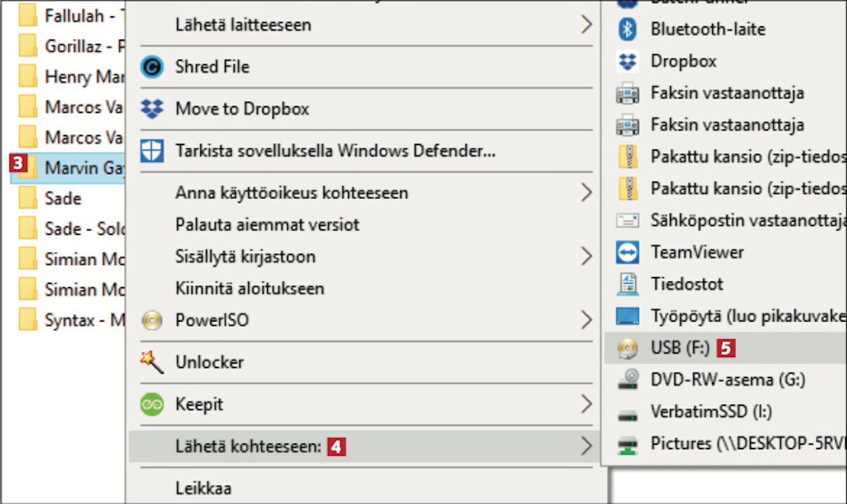Click the green Keepit icon
Screen dimensions: 847x504
click(152, 404)
